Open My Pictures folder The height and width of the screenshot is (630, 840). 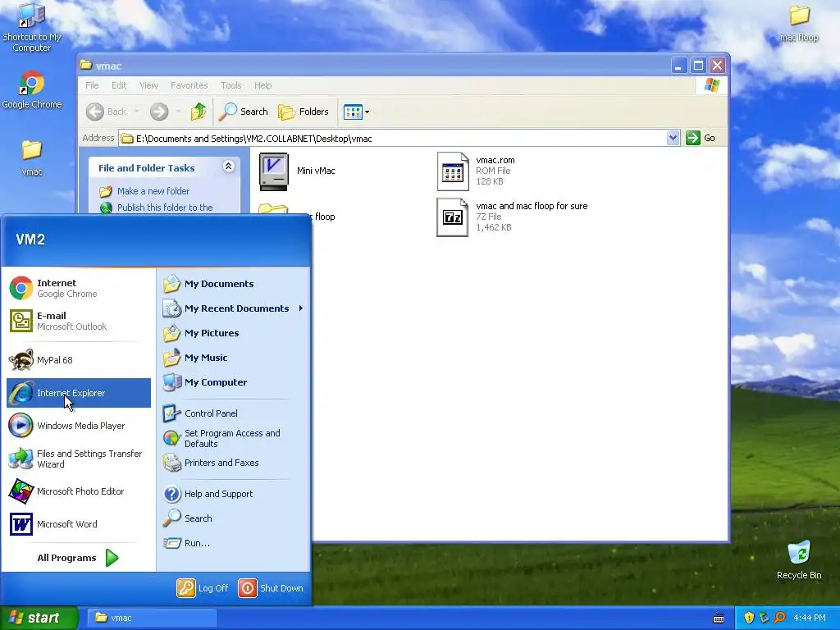232,333
